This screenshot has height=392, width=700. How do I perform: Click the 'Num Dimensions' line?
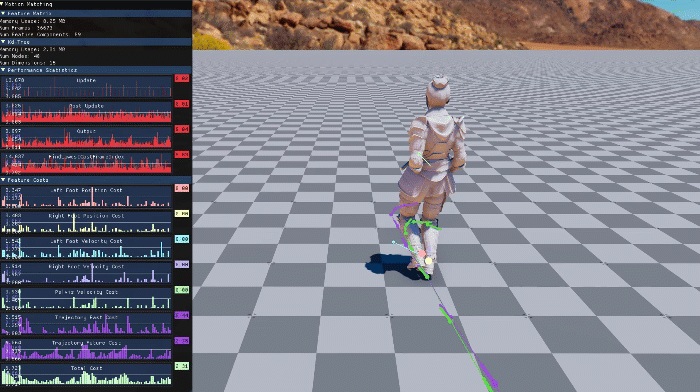(x=28, y=63)
